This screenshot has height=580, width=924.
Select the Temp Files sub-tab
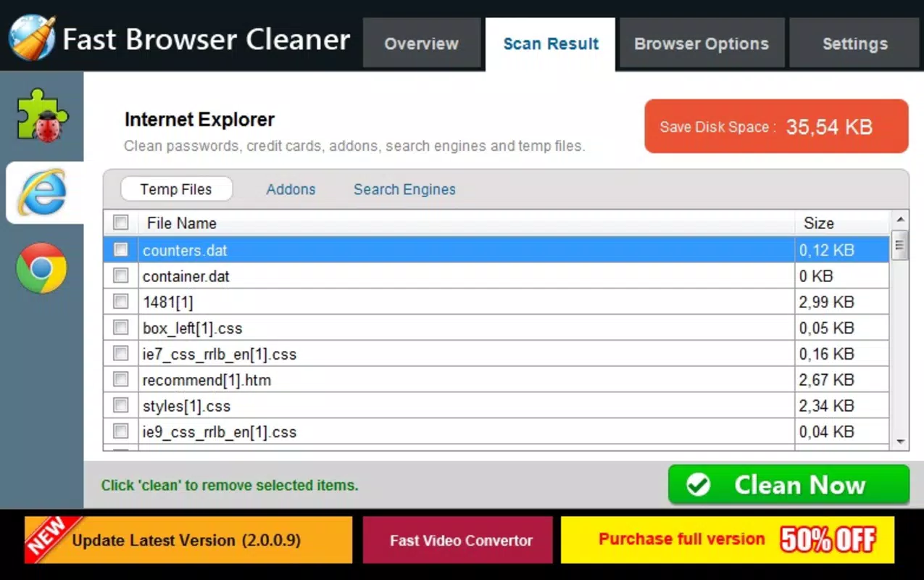click(176, 189)
